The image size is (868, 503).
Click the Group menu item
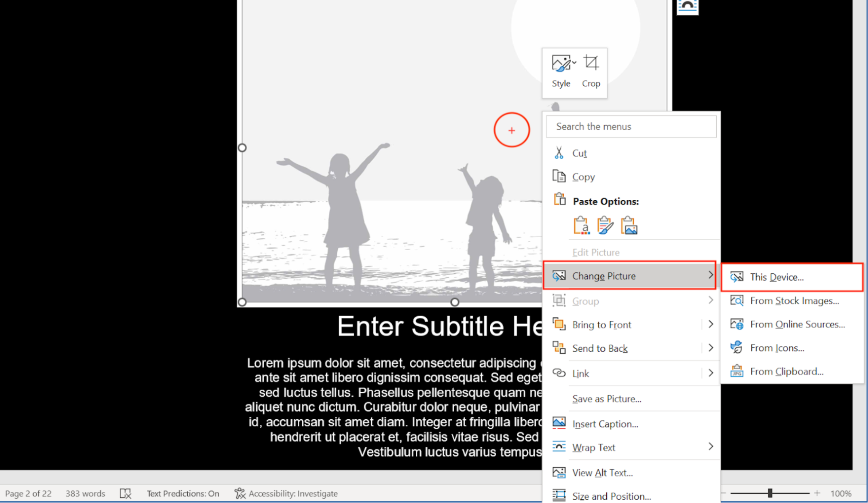[x=629, y=300]
